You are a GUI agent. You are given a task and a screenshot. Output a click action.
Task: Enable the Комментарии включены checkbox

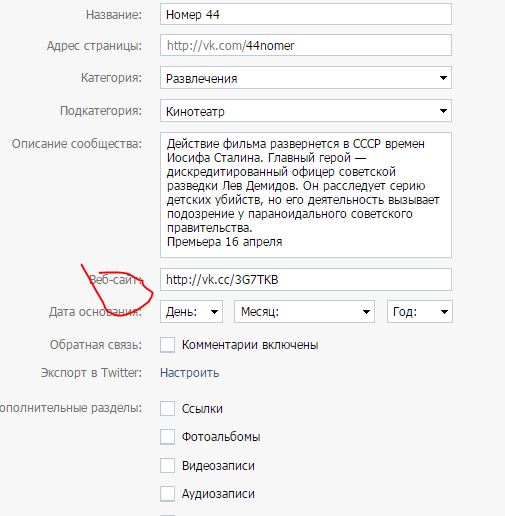(x=167, y=345)
